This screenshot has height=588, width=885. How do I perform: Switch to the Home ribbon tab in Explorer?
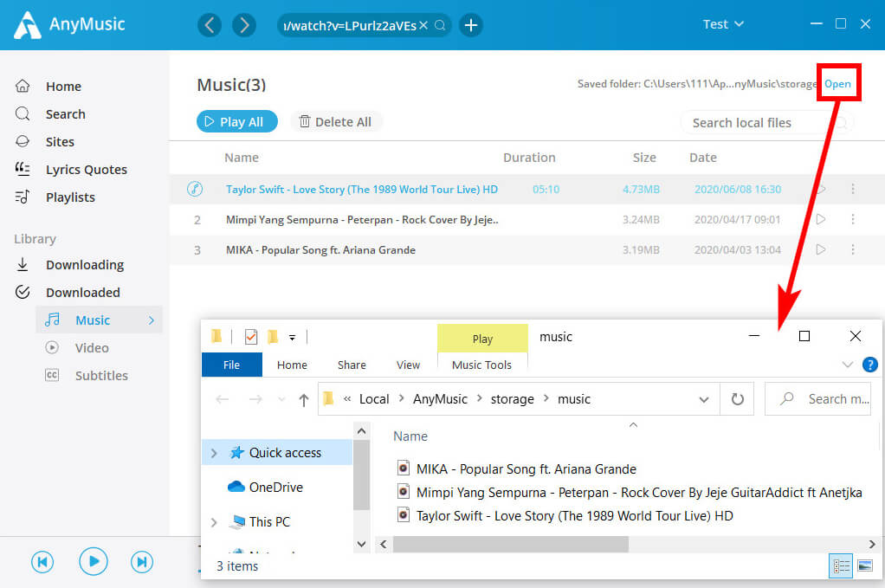[292, 365]
